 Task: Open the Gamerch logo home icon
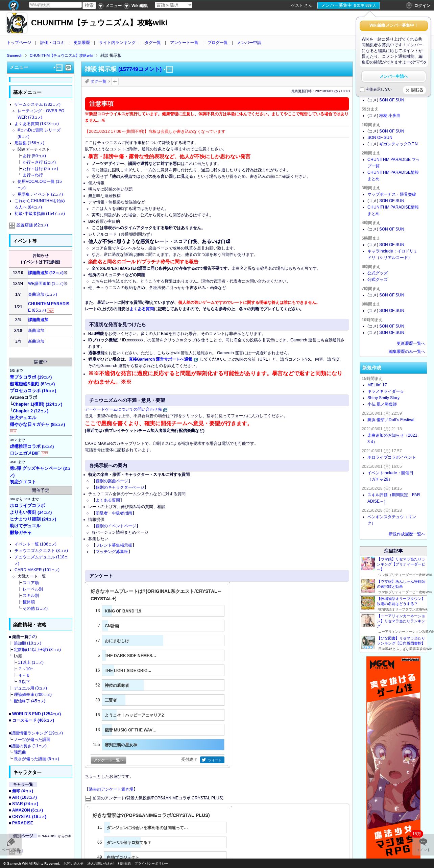(14, 5)
